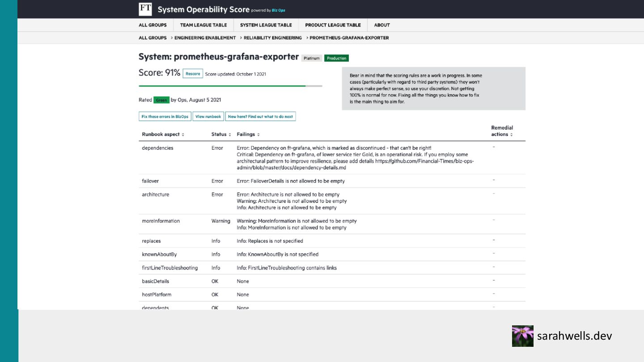Open the About tab
The height and width of the screenshot is (362, 644).
click(381, 25)
